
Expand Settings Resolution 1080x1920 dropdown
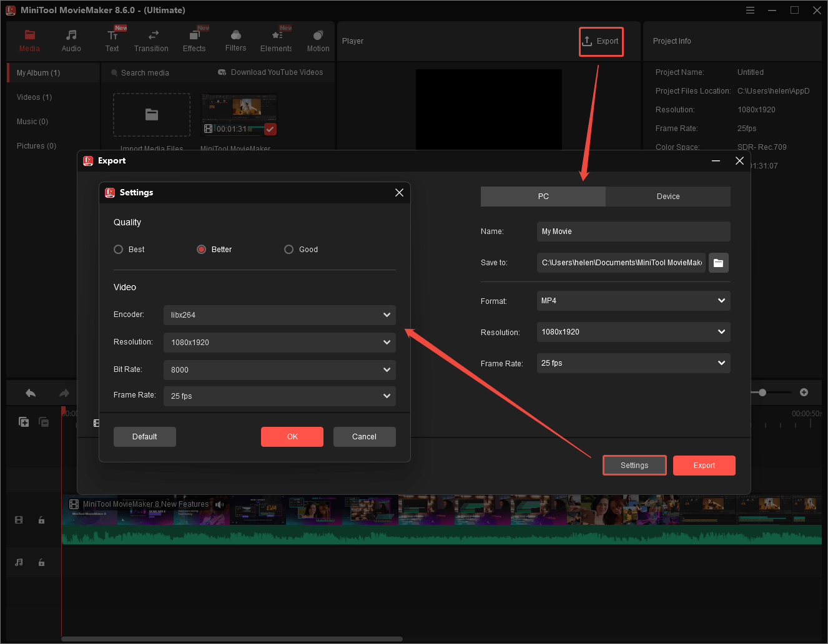pos(280,343)
